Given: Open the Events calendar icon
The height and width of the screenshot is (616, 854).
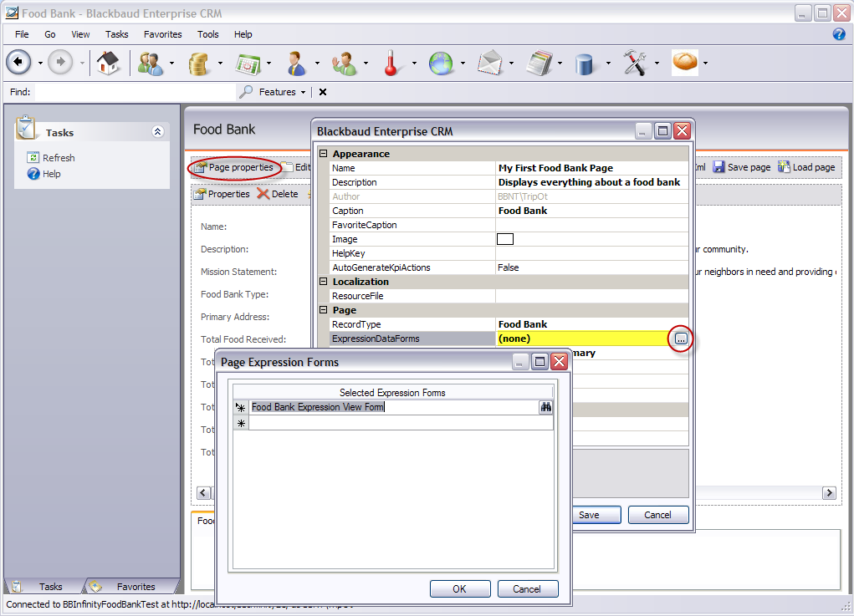Looking at the screenshot, I should coord(248,64).
